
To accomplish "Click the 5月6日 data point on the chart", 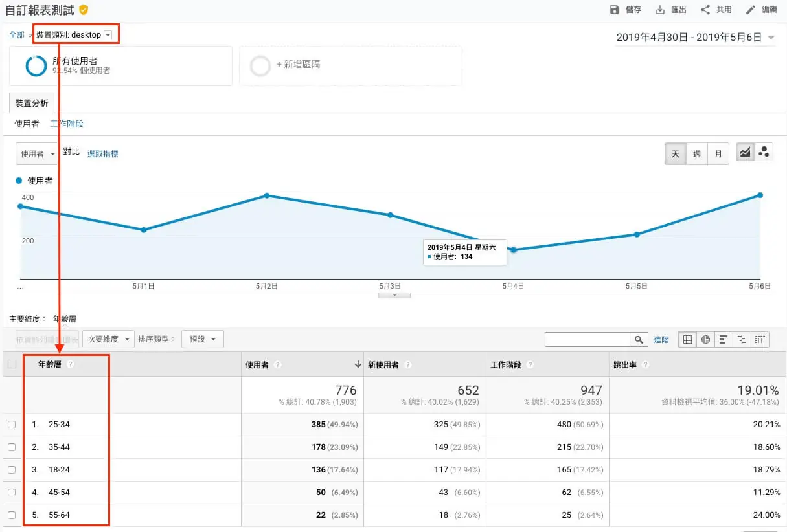I will (x=760, y=195).
